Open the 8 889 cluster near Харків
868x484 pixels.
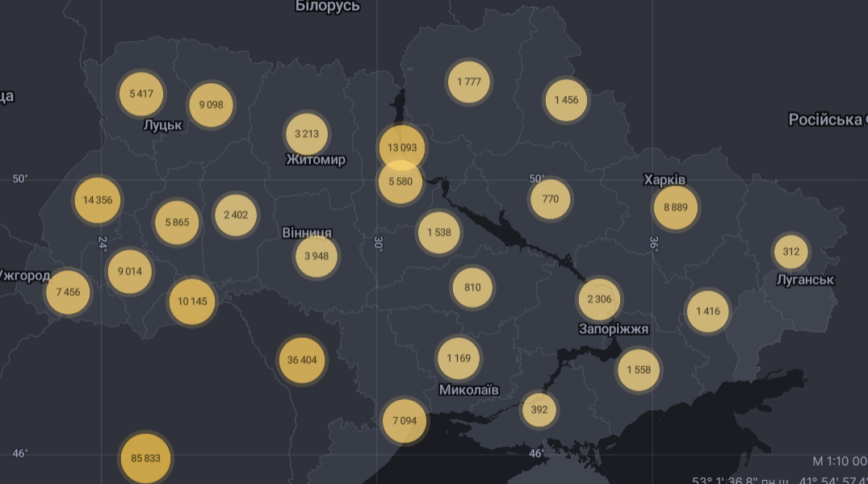676,207
